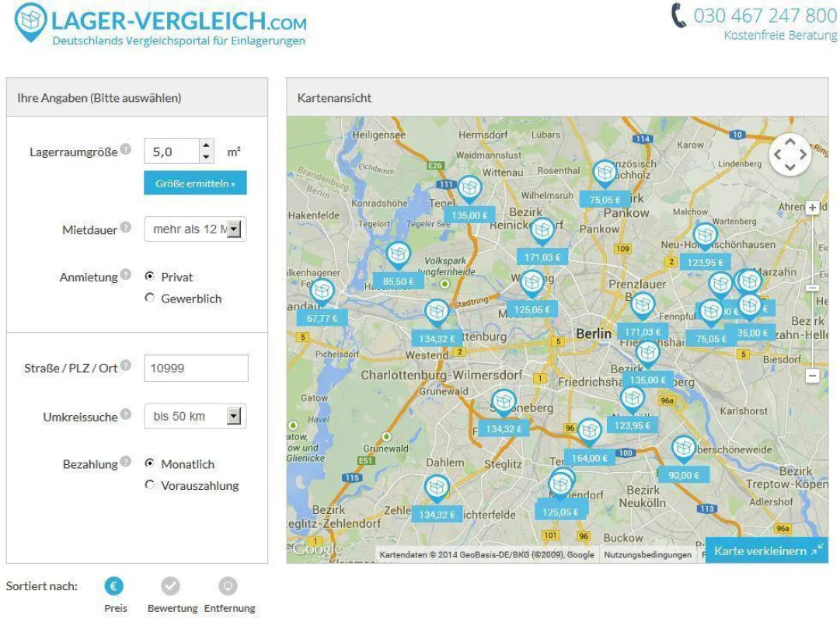This screenshot has height=622, width=840.
Task: Select storage marker above 134,32 € near Westend
Action: pos(437,313)
